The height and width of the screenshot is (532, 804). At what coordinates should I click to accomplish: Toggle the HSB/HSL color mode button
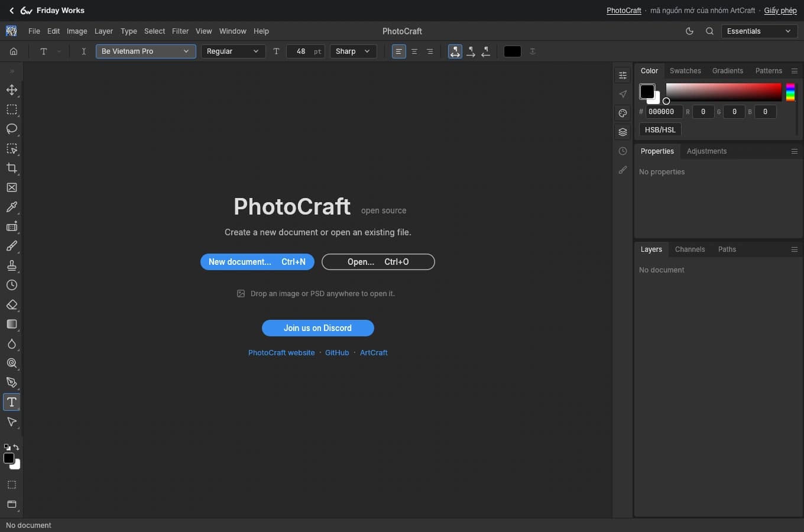click(x=660, y=129)
